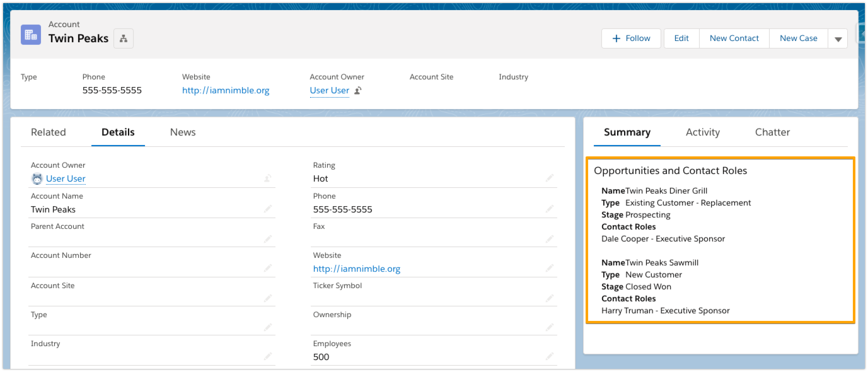Open the account hierarchy icon beside Twin Peaks
This screenshot has width=868, height=372.
(x=123, y=38)
